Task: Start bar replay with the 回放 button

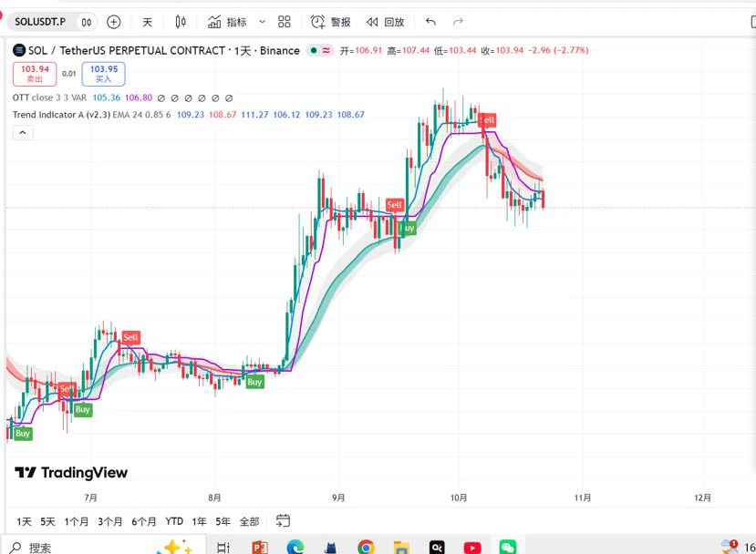Action: point(385,22)
